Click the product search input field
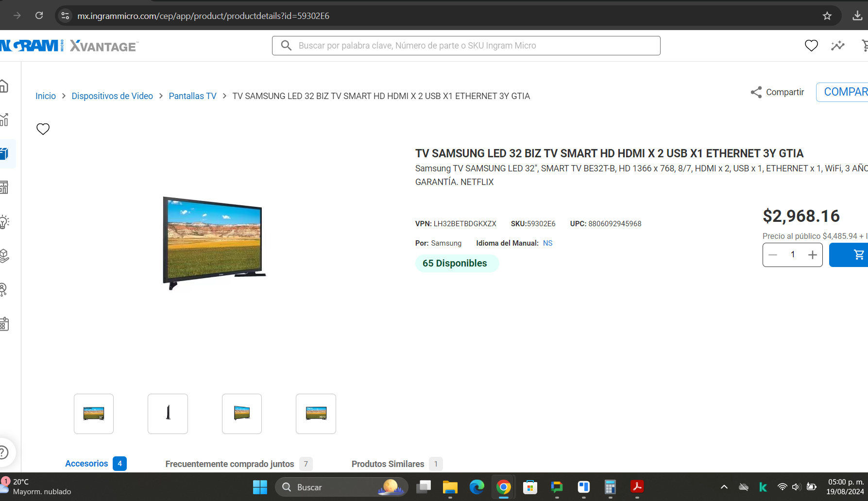Image resolution: width=868 pixels, height=501 pixels. (x=466, y=46)
